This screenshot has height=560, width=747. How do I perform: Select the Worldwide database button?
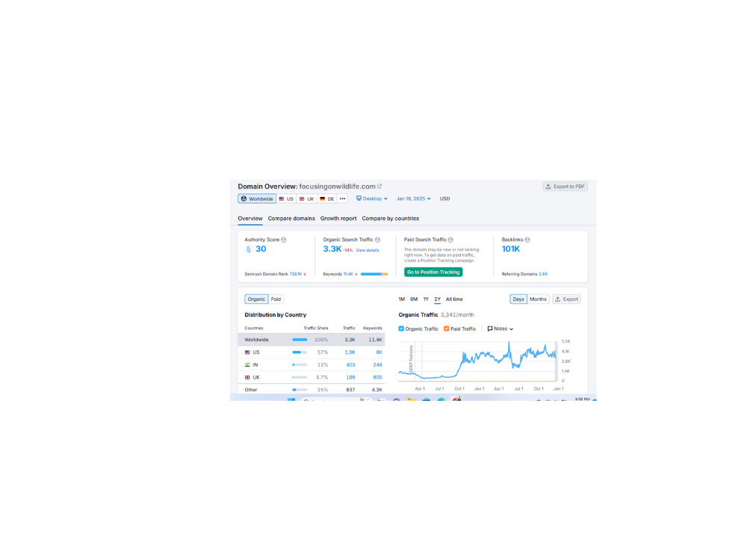(x=257, y=199)
